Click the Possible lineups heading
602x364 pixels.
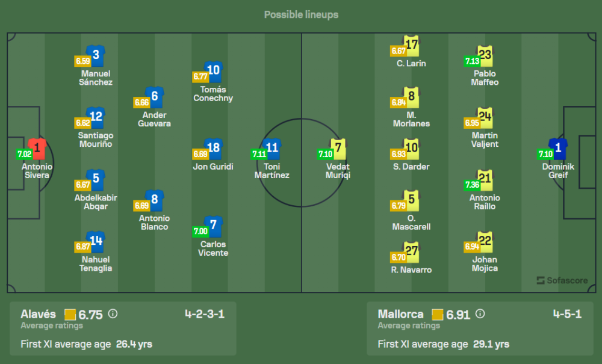[x=301, y=14]
